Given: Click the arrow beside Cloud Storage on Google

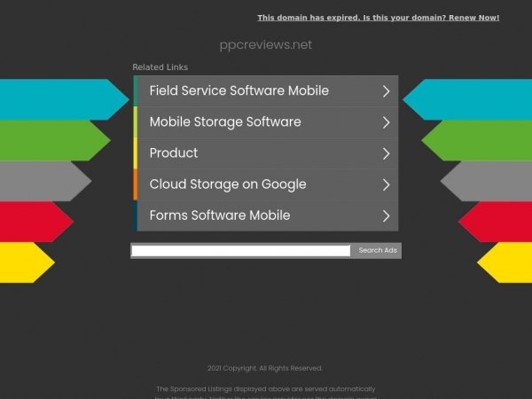Looking at the screenshot, I should (386, 185).
